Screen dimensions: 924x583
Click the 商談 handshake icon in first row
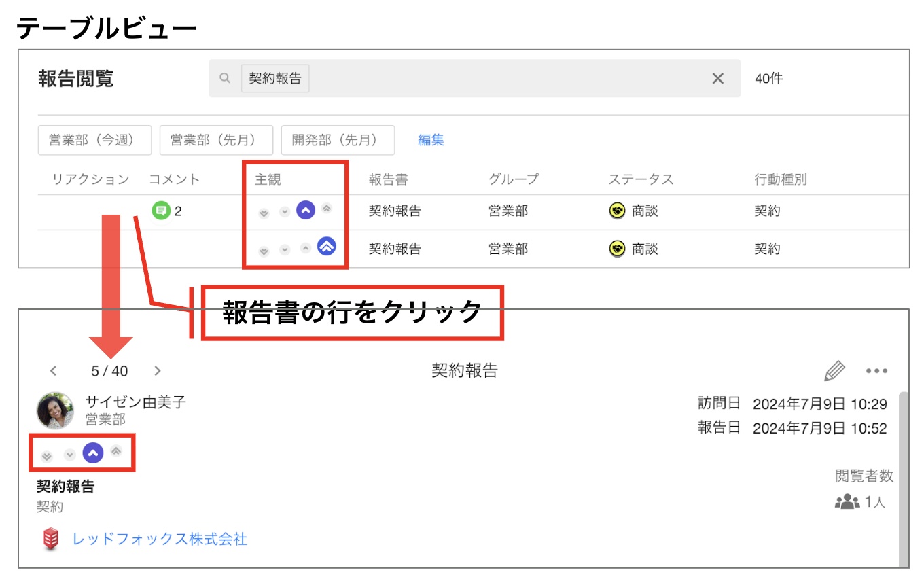617,211
